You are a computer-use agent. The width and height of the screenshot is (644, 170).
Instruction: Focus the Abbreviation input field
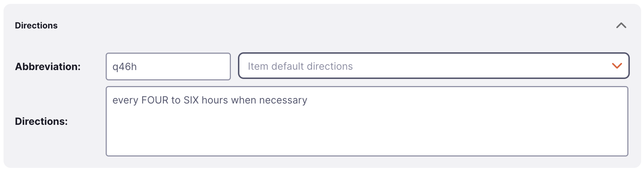(x=168, y=67)
